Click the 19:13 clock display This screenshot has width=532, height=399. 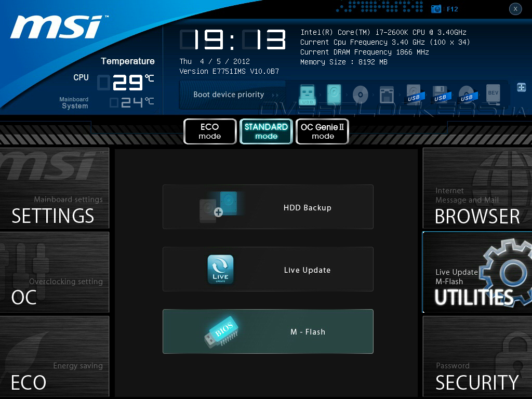click(x=233, y=39)
